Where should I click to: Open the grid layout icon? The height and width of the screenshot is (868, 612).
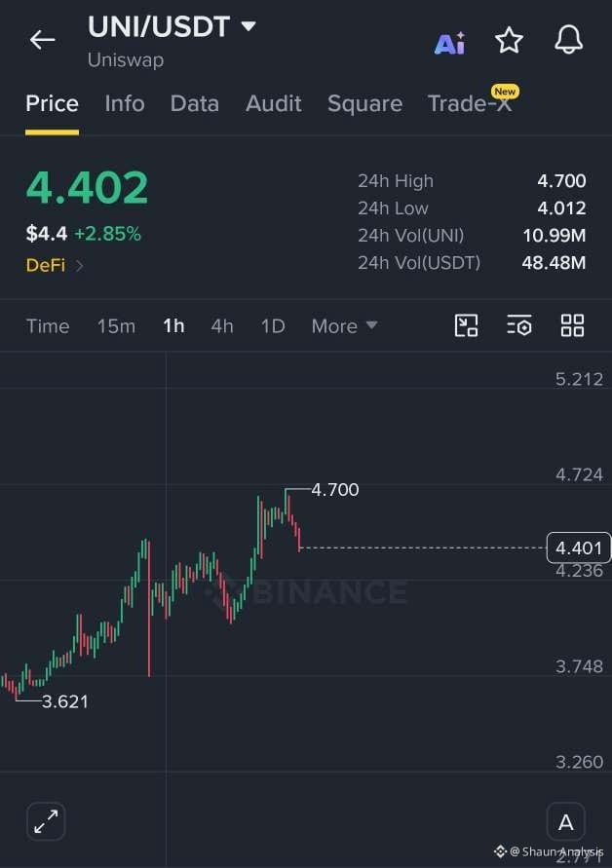[x=572, y=325]
